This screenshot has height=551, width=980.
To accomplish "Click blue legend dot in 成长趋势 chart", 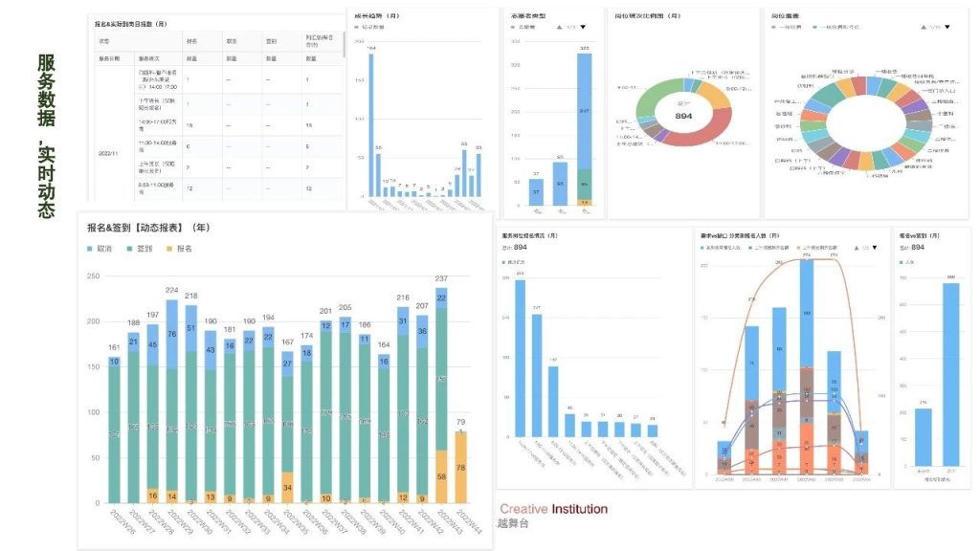I will coord(358,28).
